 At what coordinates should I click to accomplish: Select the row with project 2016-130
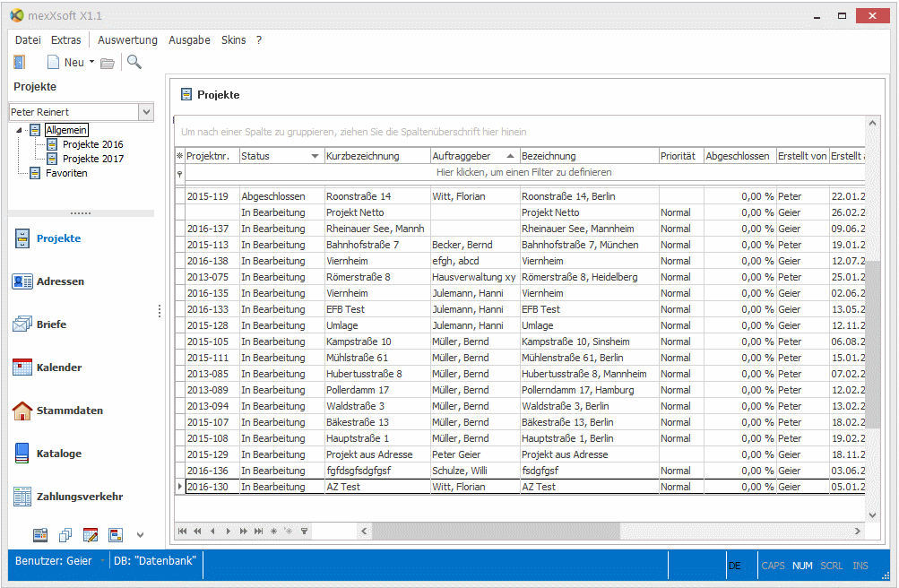coord(520,487)
